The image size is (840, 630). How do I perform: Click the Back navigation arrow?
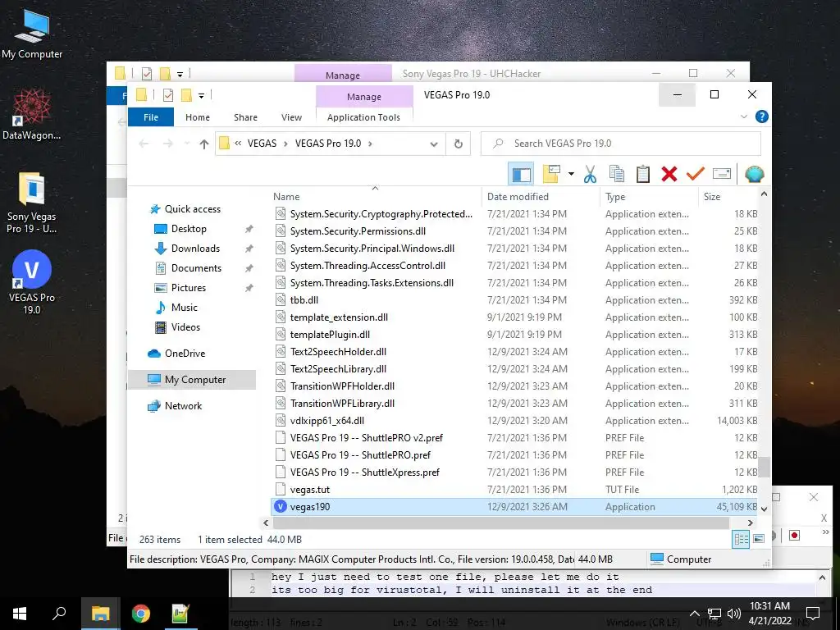(144, 144)
